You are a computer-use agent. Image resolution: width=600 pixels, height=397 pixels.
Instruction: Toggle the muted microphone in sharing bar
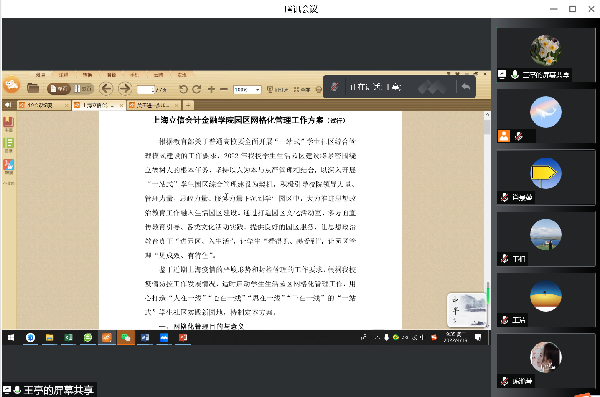(334, 87)
